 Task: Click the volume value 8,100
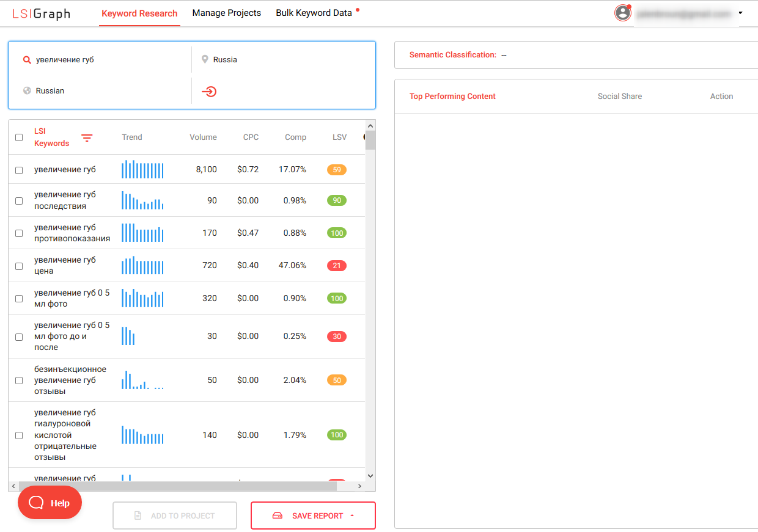click(x=207, y=169)
